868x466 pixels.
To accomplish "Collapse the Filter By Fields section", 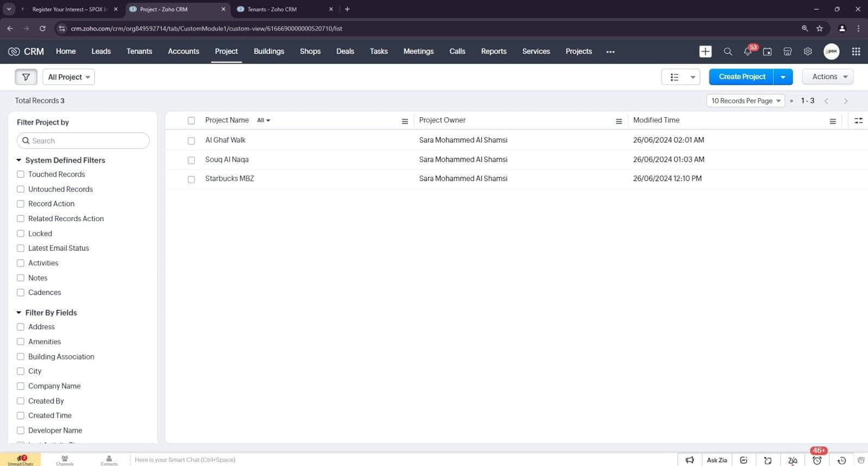I will (19, 312).
